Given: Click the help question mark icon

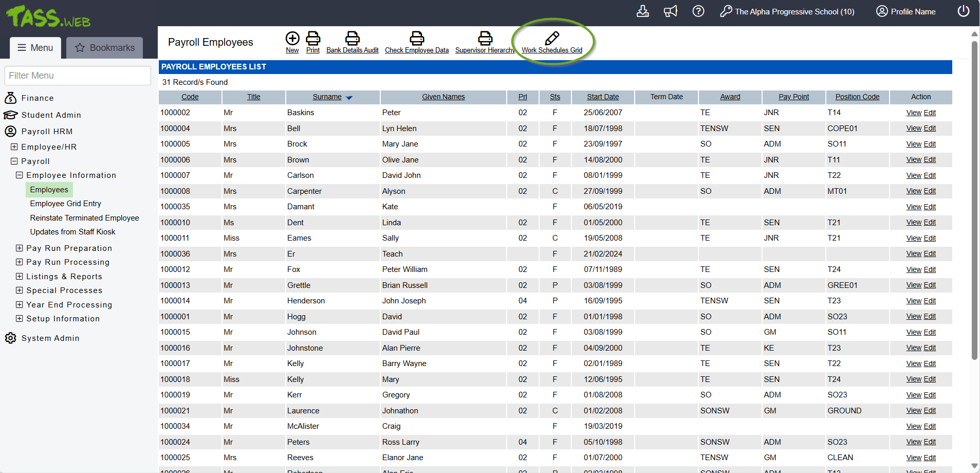Looking at the screenshot, I should click(x=698, y=11).
